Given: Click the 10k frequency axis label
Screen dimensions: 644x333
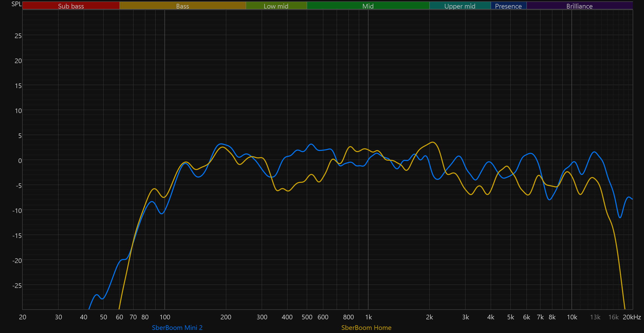Looking at the screenshot, I should 572,317.
